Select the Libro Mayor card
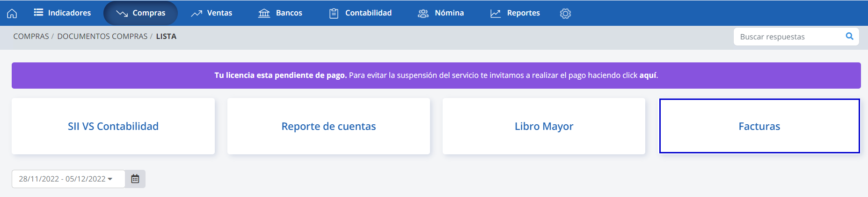The image size is (868, 197). point(544,126)
